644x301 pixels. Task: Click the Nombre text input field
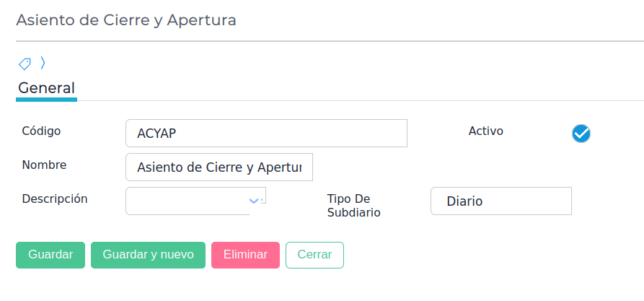(x=219, y=167)
